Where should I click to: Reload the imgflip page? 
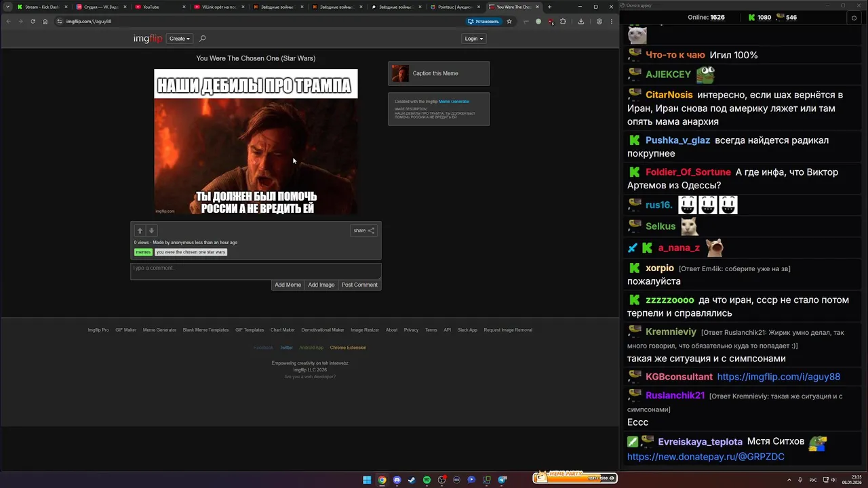[33, 21]
